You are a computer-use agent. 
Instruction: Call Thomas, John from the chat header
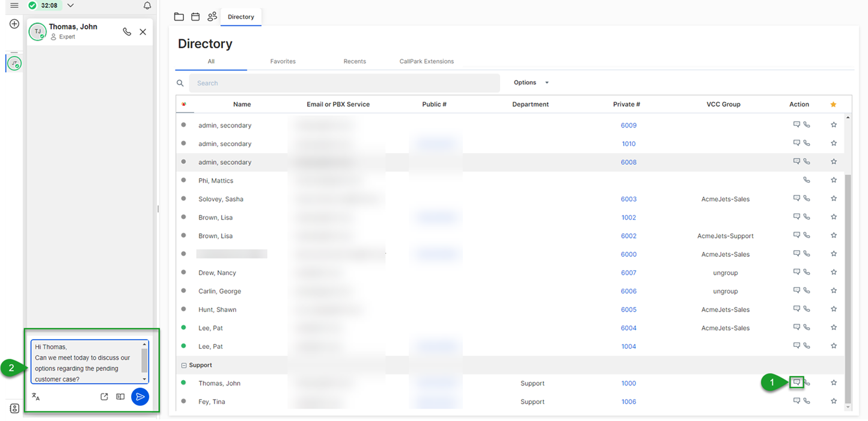127,32
